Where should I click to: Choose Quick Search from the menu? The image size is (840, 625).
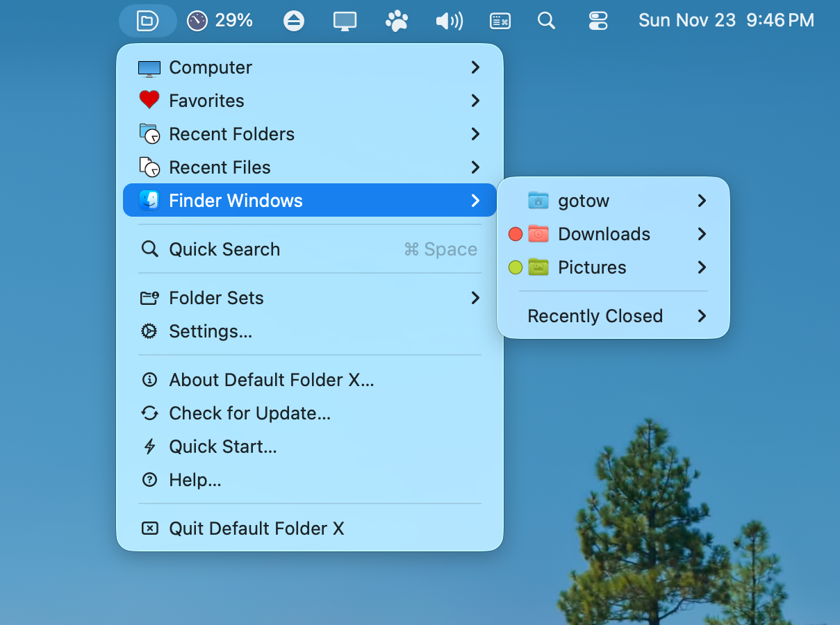click(310, 249)
